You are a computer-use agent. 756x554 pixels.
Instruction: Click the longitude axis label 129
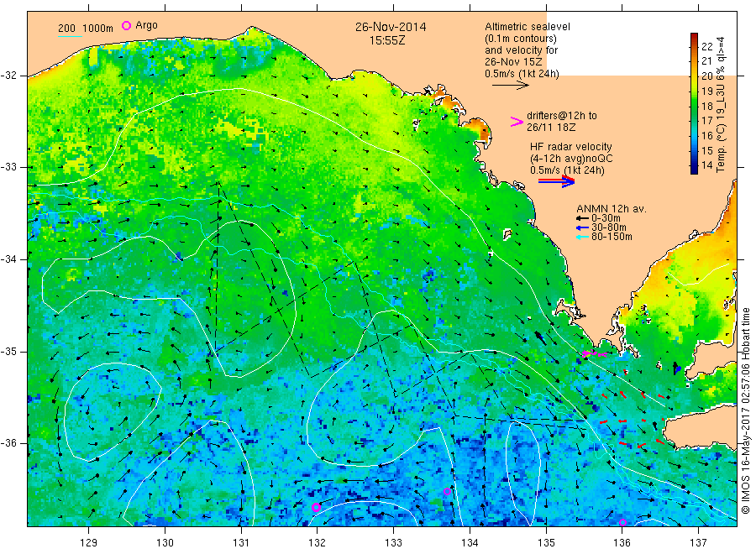[89, 543]
